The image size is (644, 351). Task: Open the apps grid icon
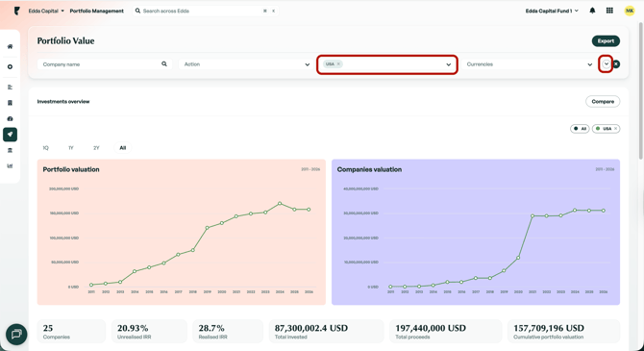(609, 11)
